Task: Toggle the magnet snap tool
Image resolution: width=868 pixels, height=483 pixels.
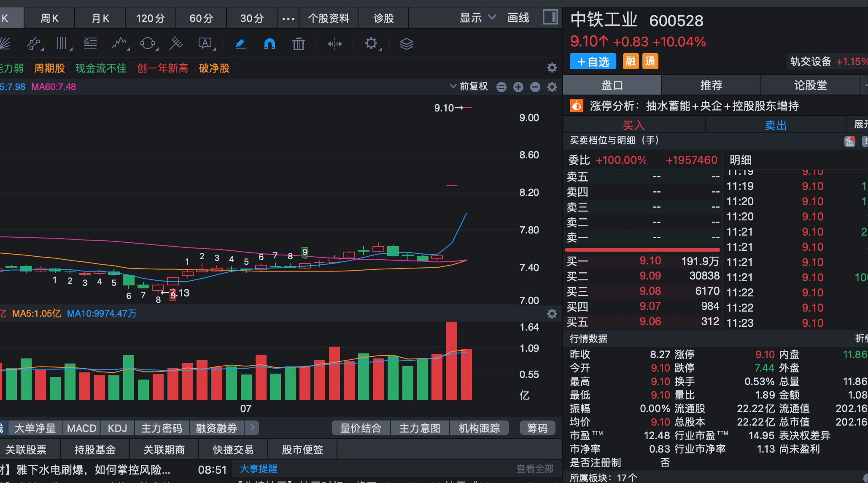Action: pyautogui.click(x=270, y=43)
